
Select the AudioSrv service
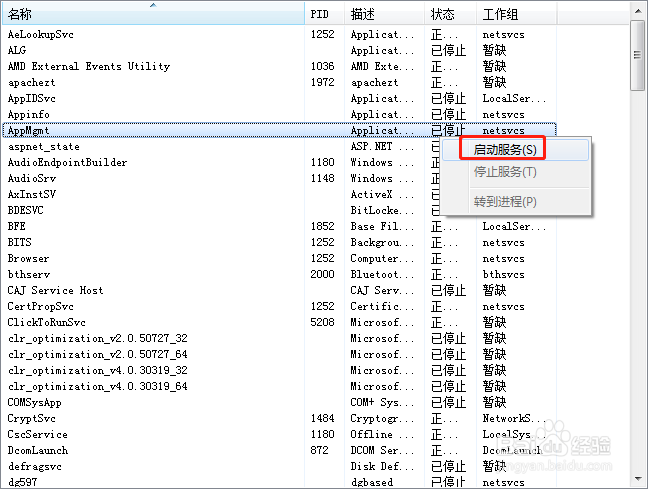tap(32, 179)
